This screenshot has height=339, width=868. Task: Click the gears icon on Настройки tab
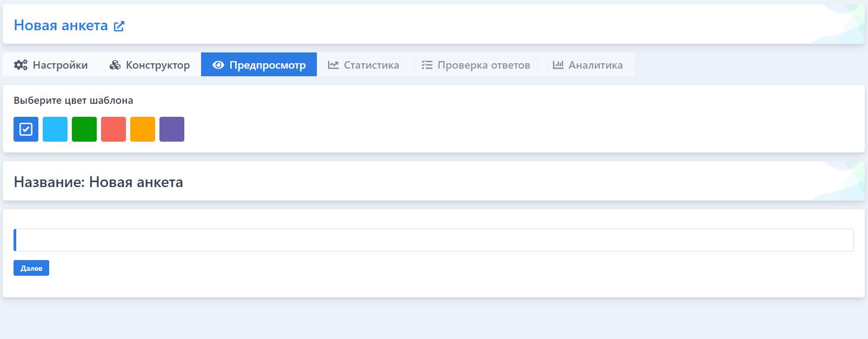tap(21, 65)
